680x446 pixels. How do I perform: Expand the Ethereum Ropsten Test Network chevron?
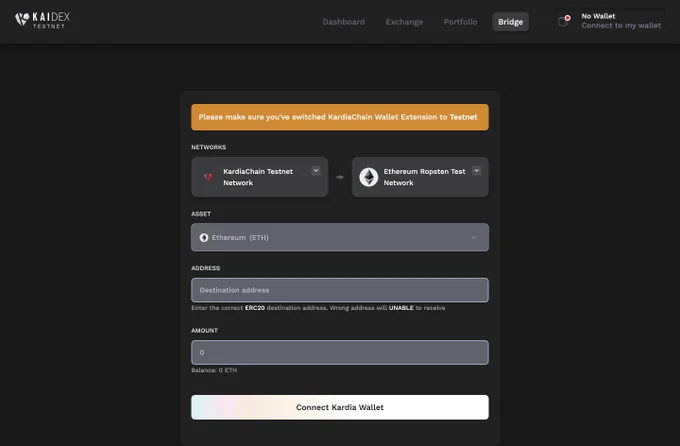(477, 171)
